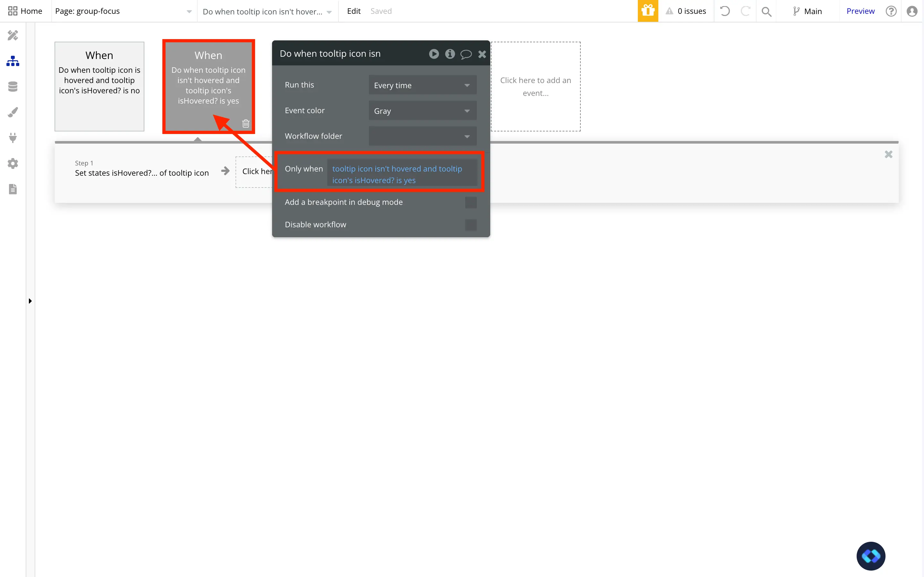Click the undo arrow icon
This screenshot has width=924, height=577.
pos(725,11)
